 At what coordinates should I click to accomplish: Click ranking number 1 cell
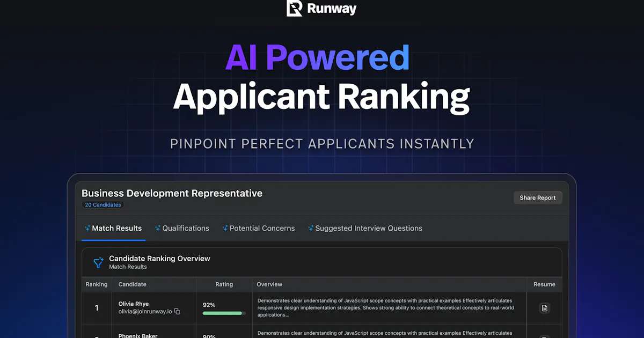[97, 308]
